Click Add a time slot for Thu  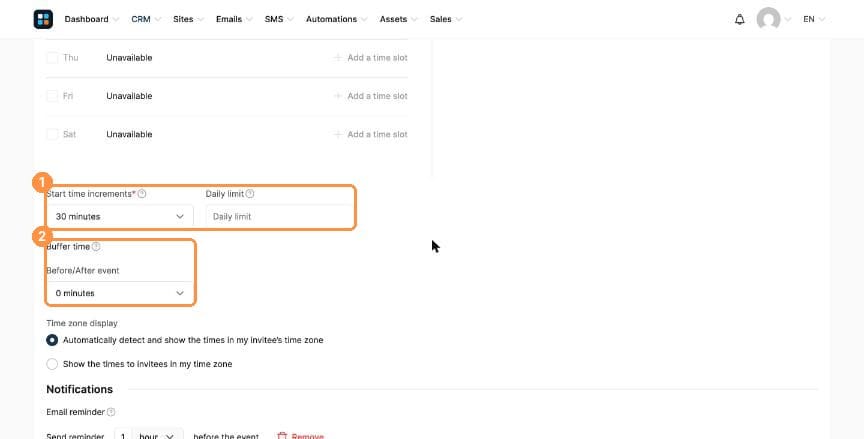click(x=377, y=57)
